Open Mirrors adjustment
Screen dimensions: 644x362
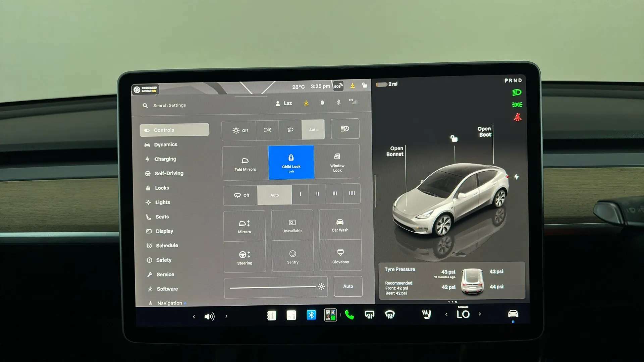245,226
